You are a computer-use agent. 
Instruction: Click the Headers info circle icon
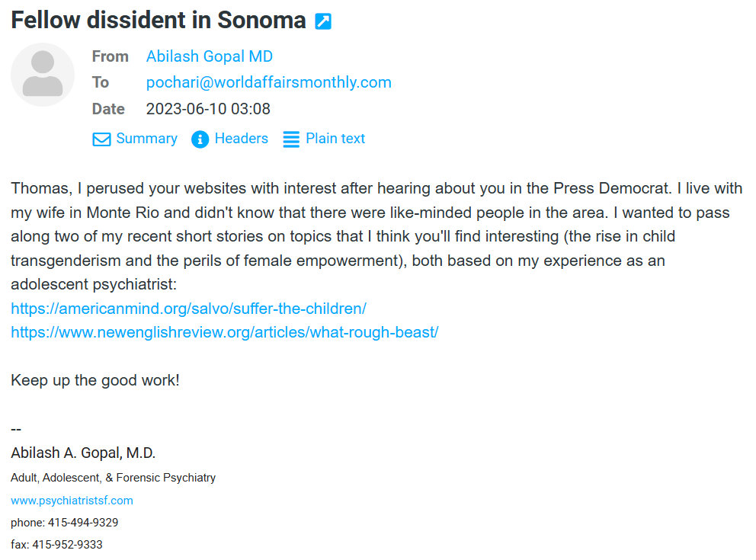(200, 139)
